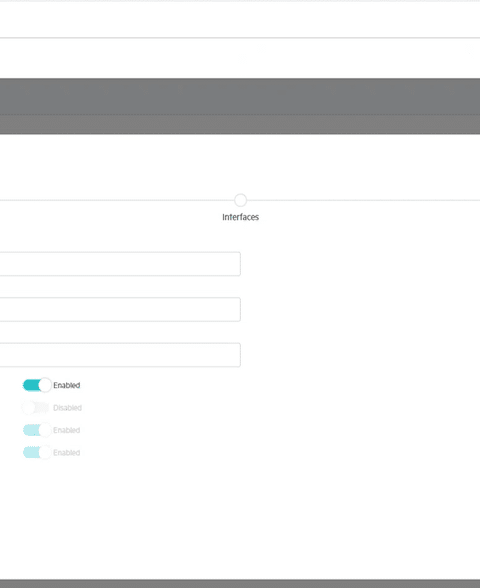
Task: Focus the empty text field directly above the toggles
Action: coord(120,355)
